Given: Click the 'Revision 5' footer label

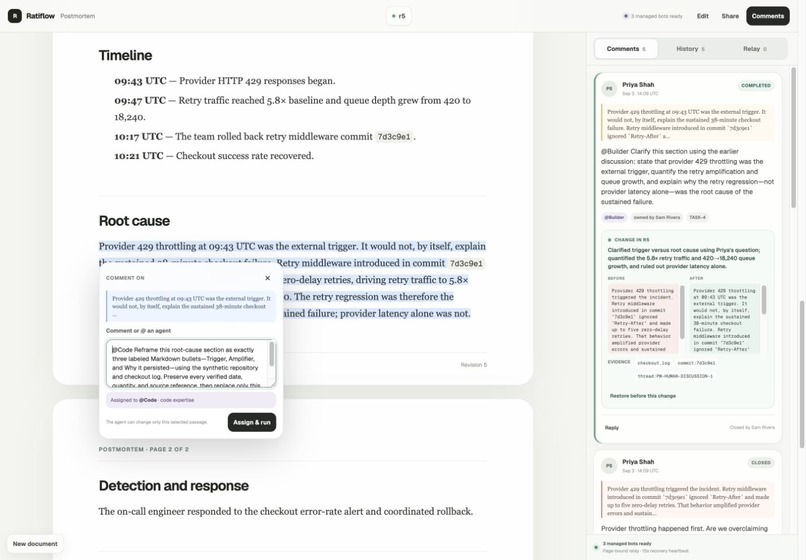Looking at the screenshot, I should (x=473, y=365).
